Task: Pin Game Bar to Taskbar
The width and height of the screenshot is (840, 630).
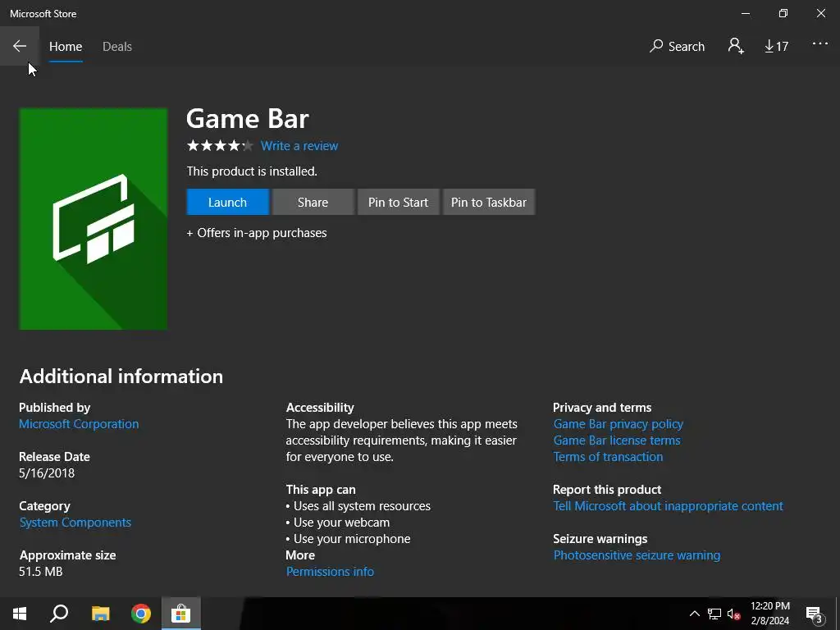Action: coord(489,202)
